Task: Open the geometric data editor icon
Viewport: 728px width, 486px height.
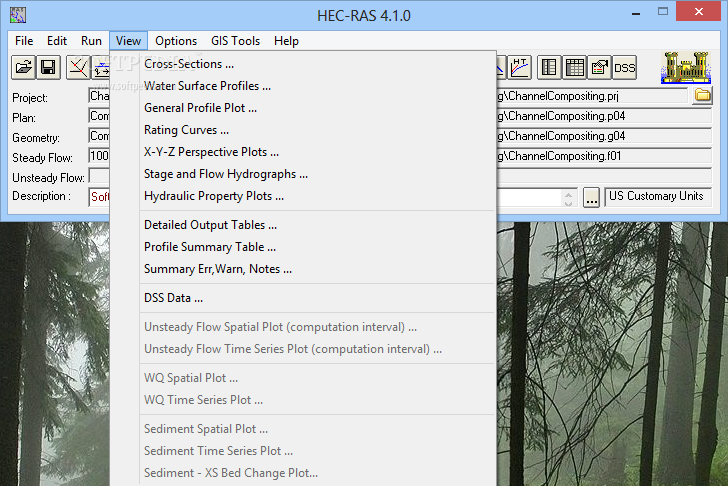Action: (78, 68)
